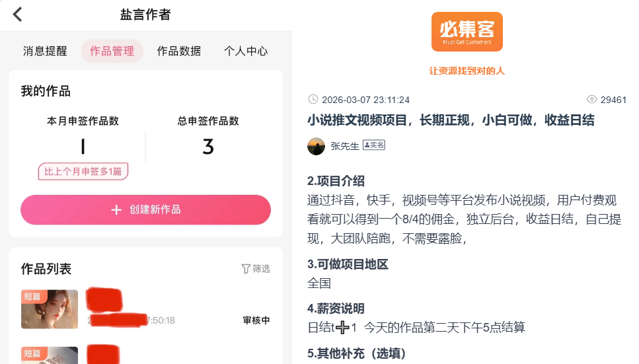Screen dimensions: 639x364
Task: Click the 必集客 orange logo
Action: pos(467,32)
